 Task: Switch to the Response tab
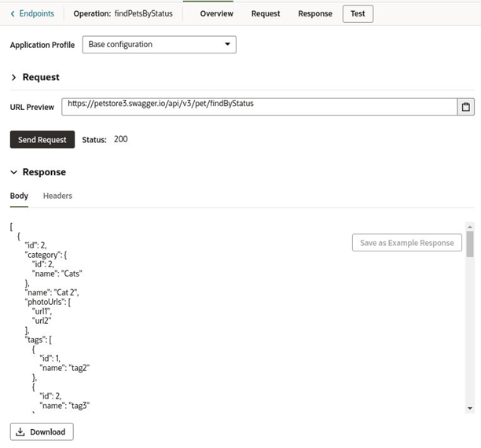point(315,13)
